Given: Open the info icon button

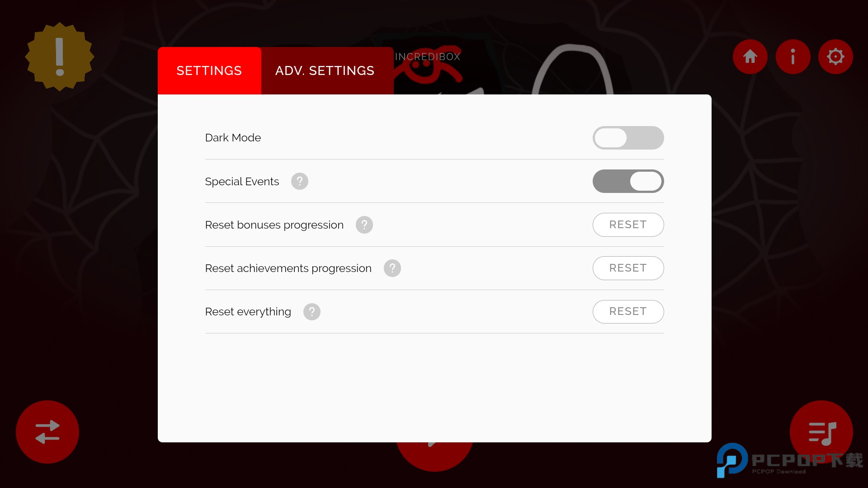Looking at the screenshot, I should click(x=793, y=56).
